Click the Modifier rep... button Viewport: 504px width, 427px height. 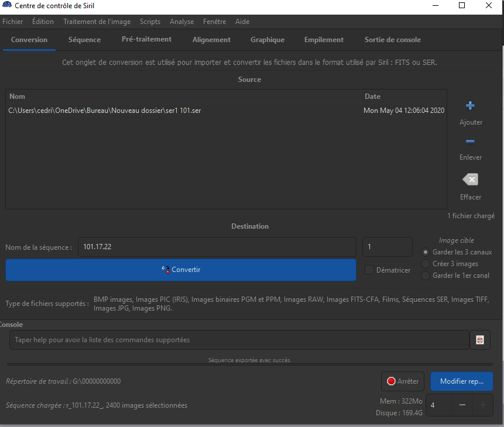click(x=462, y=381)
